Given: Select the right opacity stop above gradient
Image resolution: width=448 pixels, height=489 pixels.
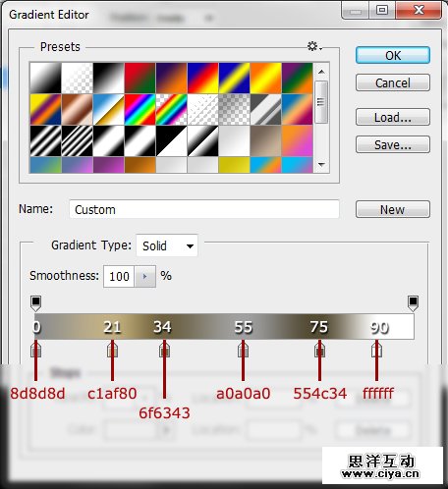Looking at the screenshot, I should (x=413, y=303).
